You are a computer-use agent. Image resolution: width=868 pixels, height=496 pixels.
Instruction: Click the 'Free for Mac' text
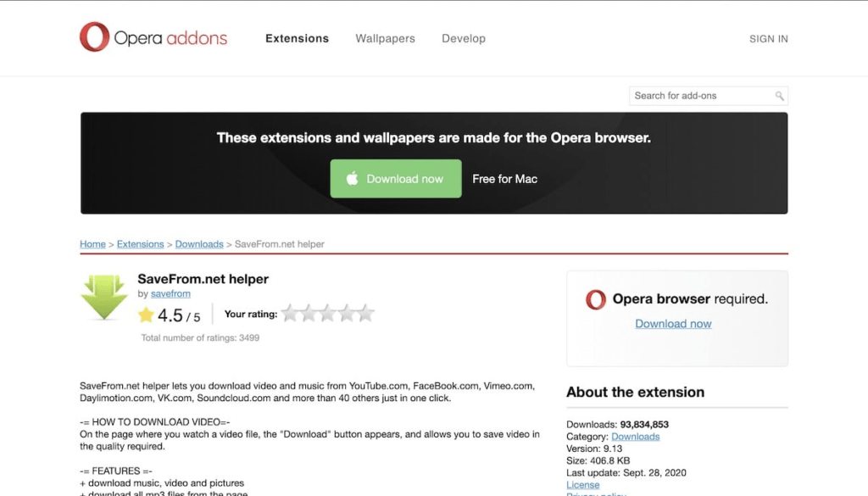(505, 179)
